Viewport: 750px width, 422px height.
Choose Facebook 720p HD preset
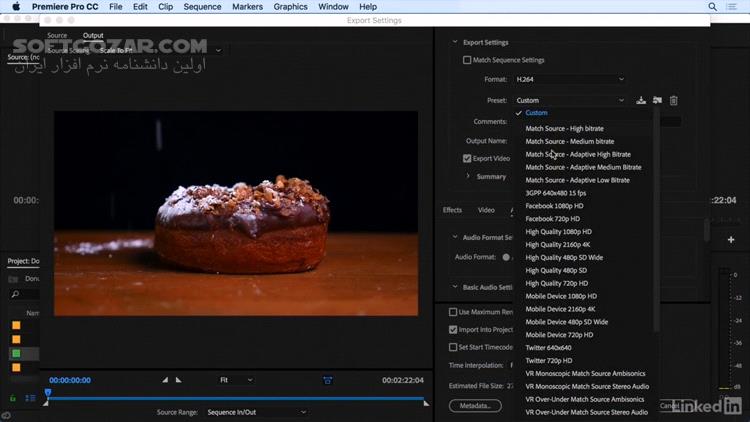[x=552, y=219]
